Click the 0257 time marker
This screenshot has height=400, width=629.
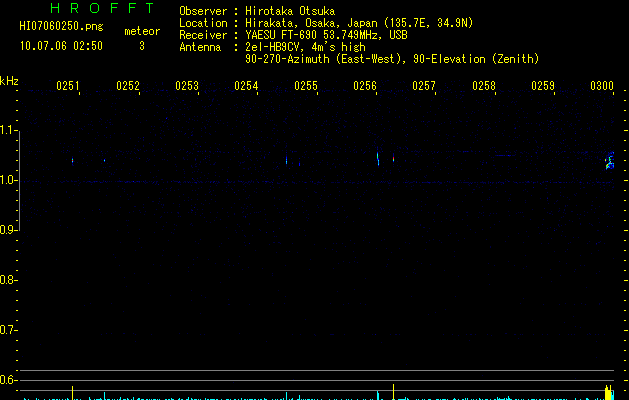[x=424, y=86]
